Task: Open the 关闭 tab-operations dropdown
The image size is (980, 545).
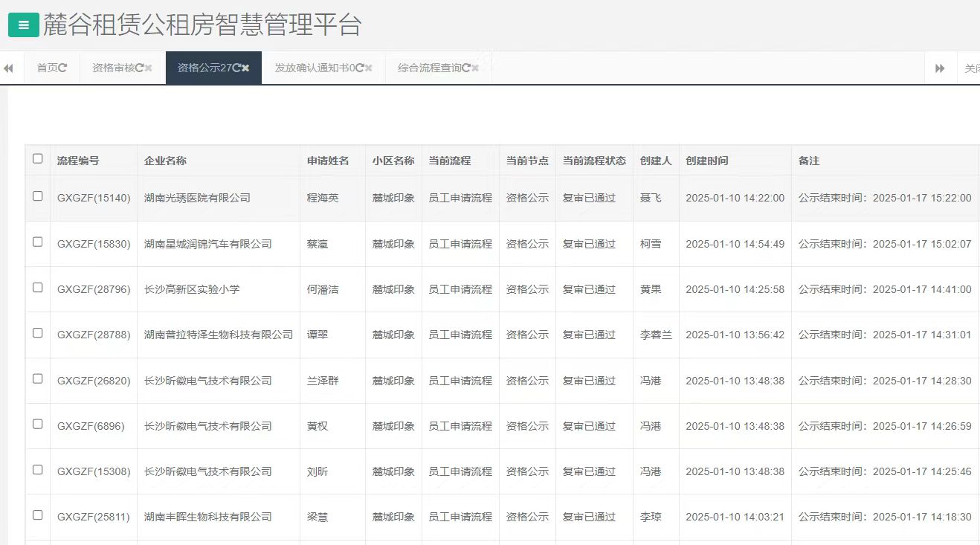Action: pyautogui.click(x=970, y=67)
